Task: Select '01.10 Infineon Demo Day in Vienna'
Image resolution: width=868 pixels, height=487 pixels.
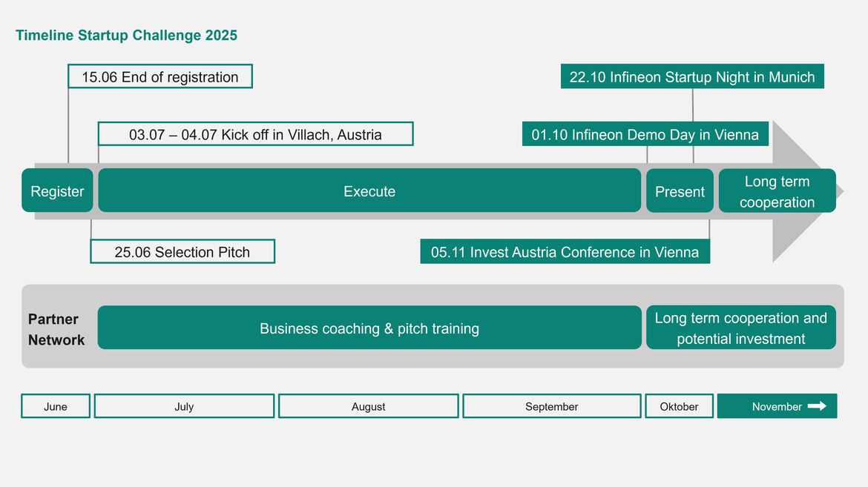Action: 645,134
